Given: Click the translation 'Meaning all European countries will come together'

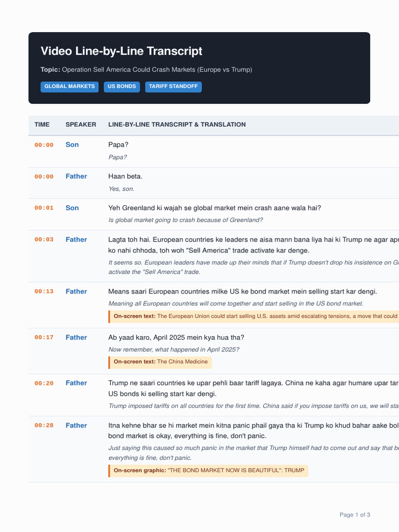Looking at the screenshot, I should 236,303.
